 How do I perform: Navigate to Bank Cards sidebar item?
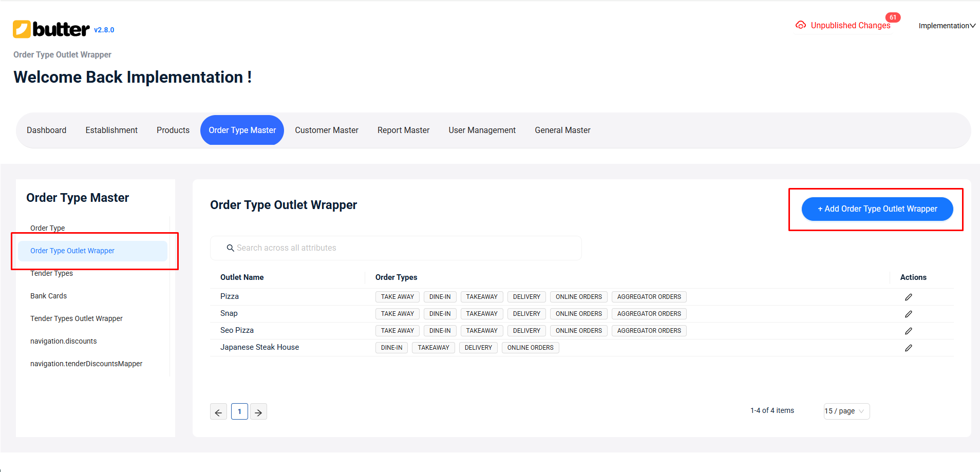(48, 296)
